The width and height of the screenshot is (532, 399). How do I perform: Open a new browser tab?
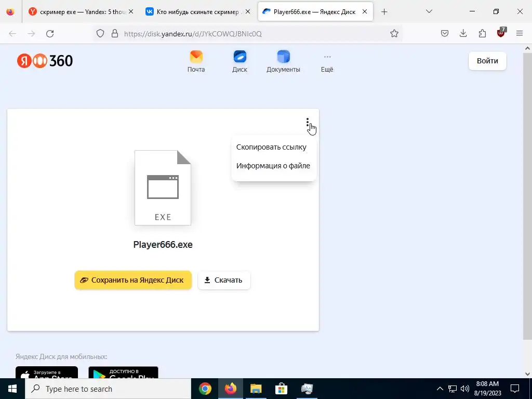click(384, 12)
